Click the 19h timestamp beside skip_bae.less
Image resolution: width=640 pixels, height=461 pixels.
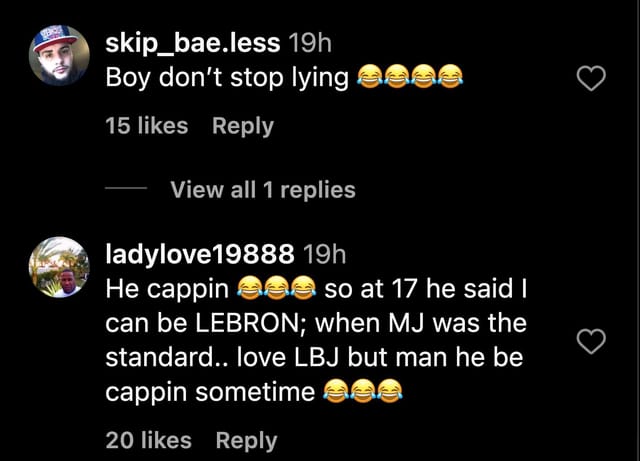point(310,43)
